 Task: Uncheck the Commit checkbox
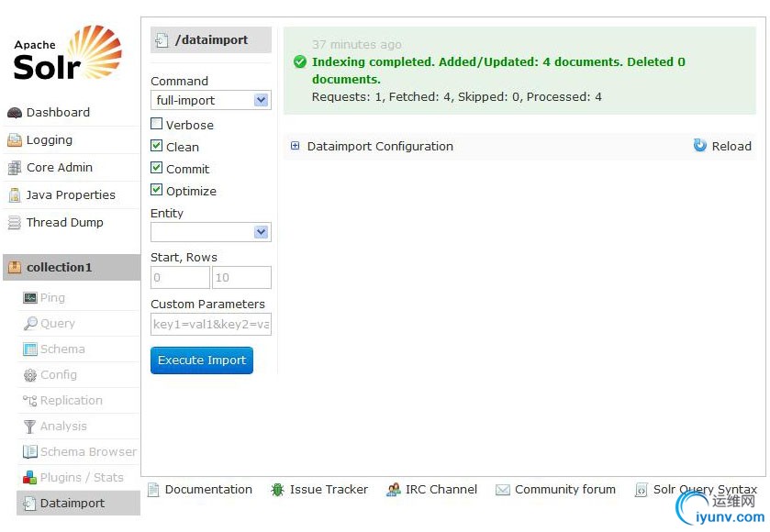[156, 167]
